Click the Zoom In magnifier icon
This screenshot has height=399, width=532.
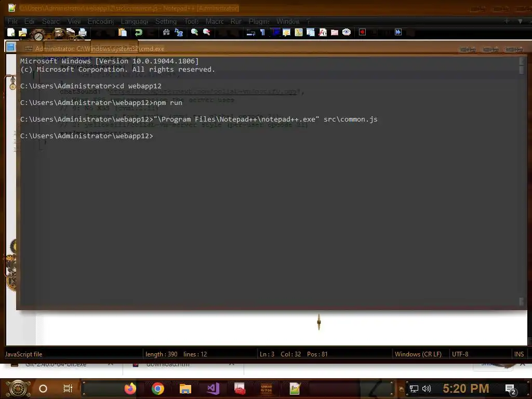pos(194,32)
